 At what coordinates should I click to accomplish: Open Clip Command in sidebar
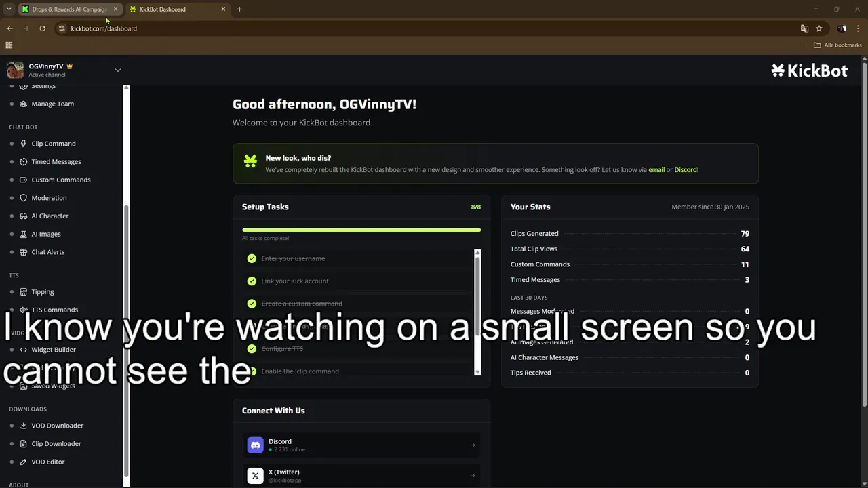[x=54, y=144]
